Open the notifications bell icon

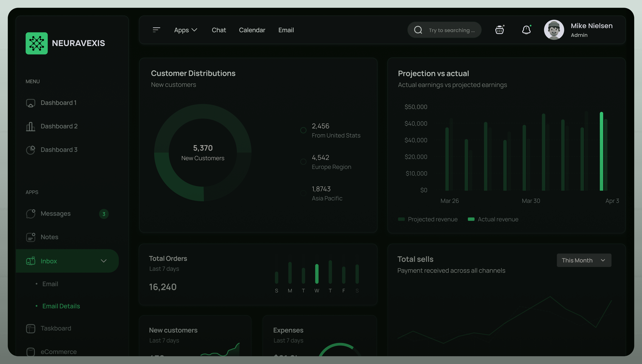pos(526,30)
